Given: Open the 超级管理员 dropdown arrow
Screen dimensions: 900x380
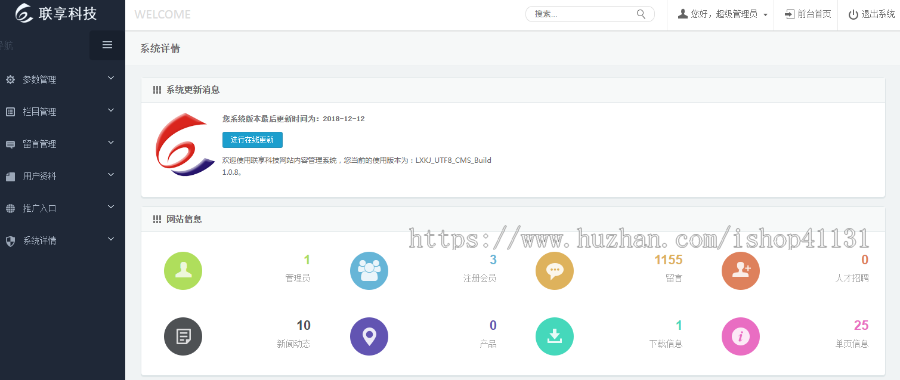Looking at the screenshot, I should (766, 15).
